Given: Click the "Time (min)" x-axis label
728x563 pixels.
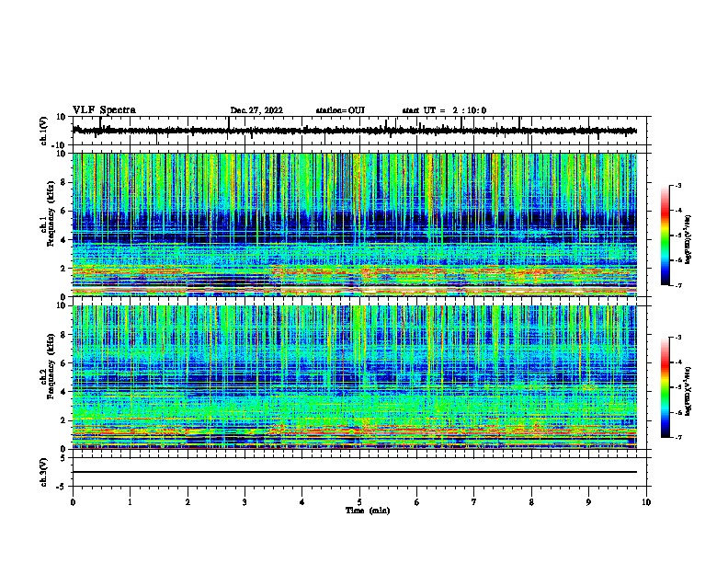Looking at the screenshot, I should [368, 511].
